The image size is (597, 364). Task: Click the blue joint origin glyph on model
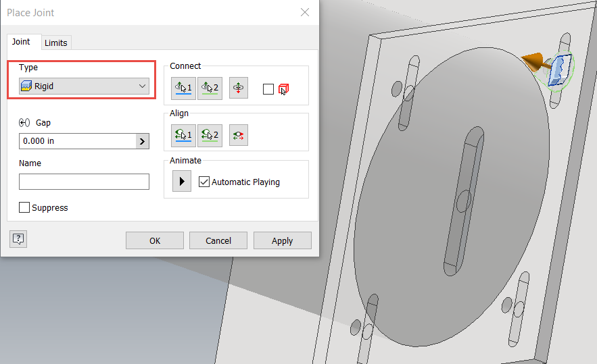pos(560,70)
